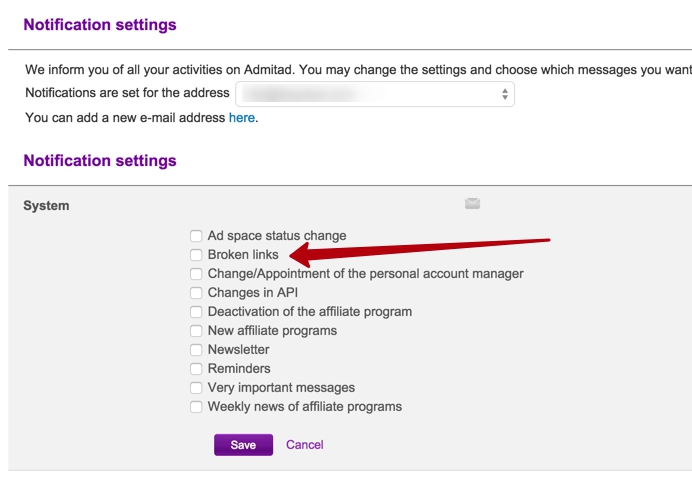This screenshot has height=479, width=692.
Task: Click the 'Ad space status change' label
Action: (x=277, y=236)
